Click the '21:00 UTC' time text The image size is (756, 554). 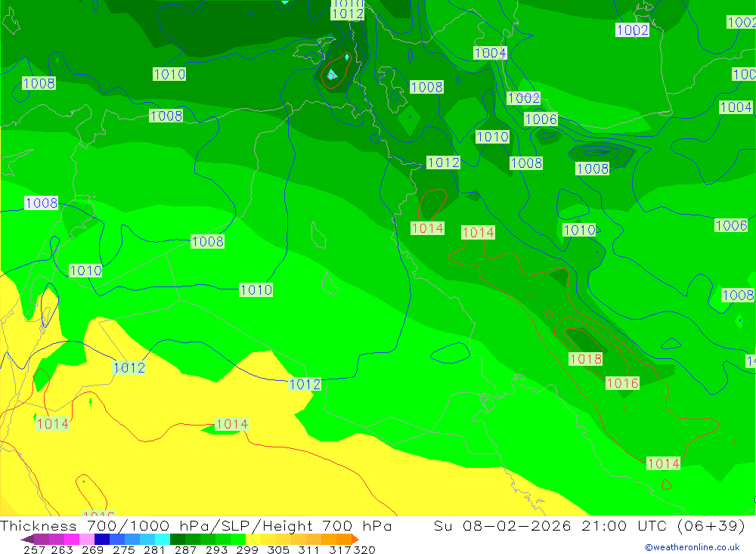pyautogui.click(x=626, y=525)
